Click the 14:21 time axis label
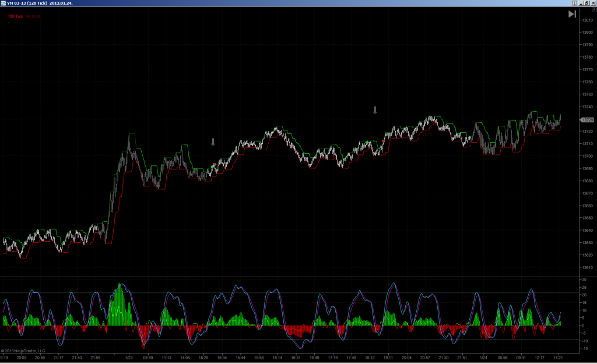Image resolution: width=597 pixels, height=364 pixels. pos(558,358)
